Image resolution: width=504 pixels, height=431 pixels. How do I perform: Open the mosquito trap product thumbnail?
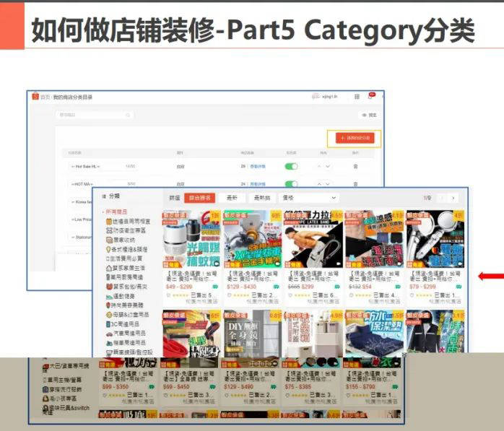(x=191, y=239)
